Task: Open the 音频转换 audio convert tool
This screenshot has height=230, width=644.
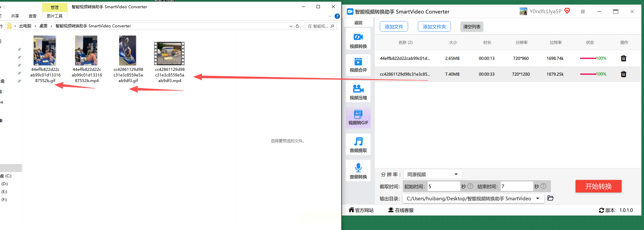Action: pos(358,170)
